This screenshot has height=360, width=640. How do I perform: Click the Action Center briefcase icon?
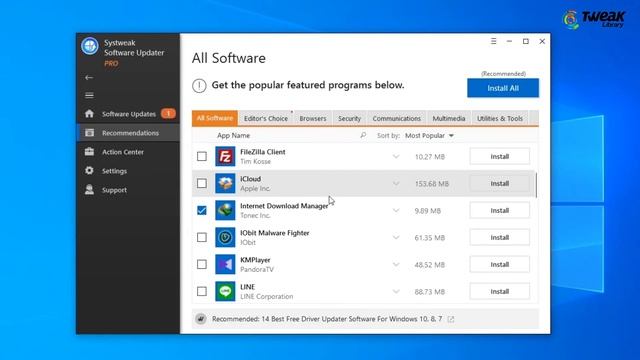(89, 151)
